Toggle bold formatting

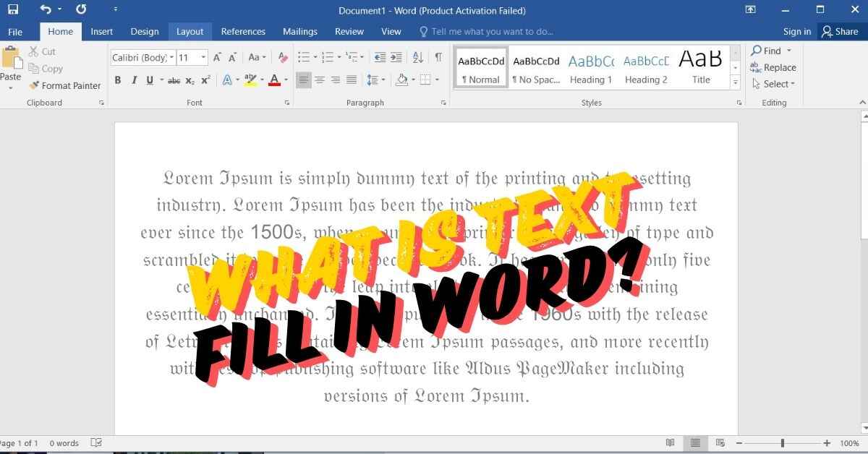pos(118,80)
